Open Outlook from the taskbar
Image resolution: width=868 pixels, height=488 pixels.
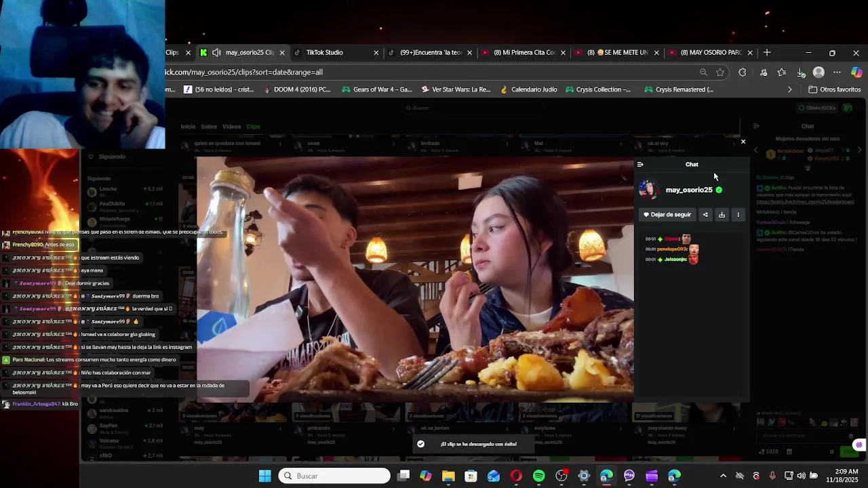[x=494, y=476]
